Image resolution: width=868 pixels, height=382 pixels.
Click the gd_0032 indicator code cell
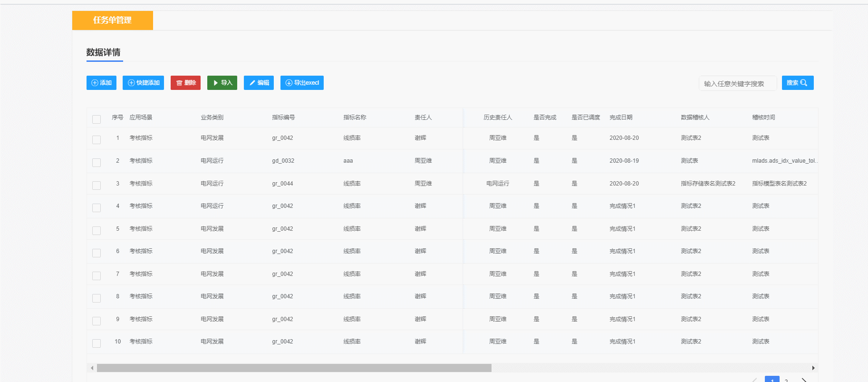283,161
